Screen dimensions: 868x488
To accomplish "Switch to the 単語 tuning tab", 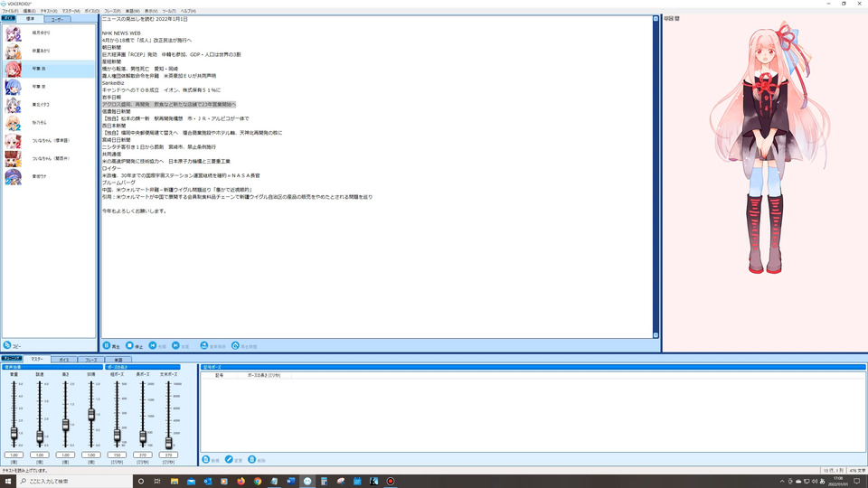I will [118, 360].
